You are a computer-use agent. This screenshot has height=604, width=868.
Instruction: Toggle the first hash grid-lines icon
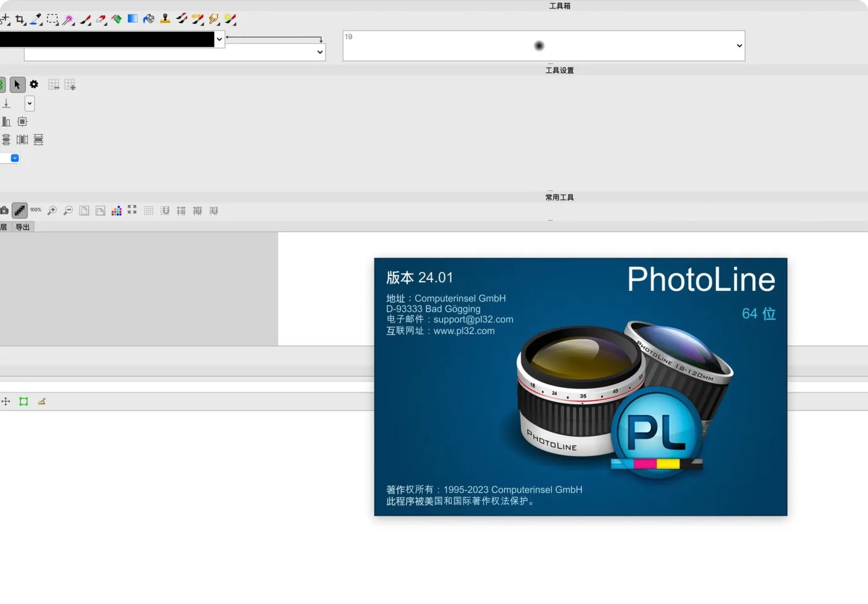click(181, 211)
